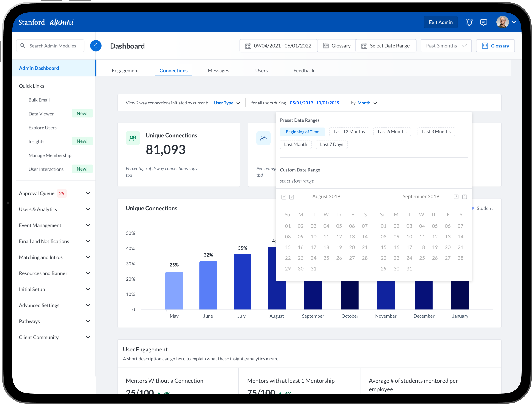The image size is (532, 404).
Task: Click the book icon on the blue Glossary button
Action: click(485, 46)
